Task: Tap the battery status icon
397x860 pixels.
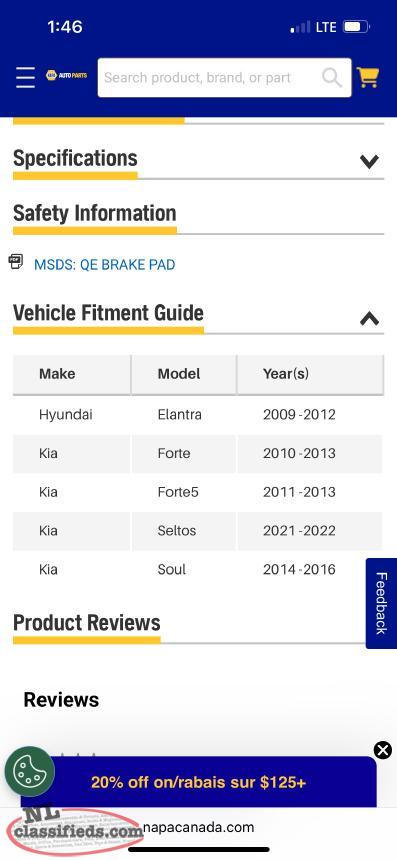Action: click(356, 26)
